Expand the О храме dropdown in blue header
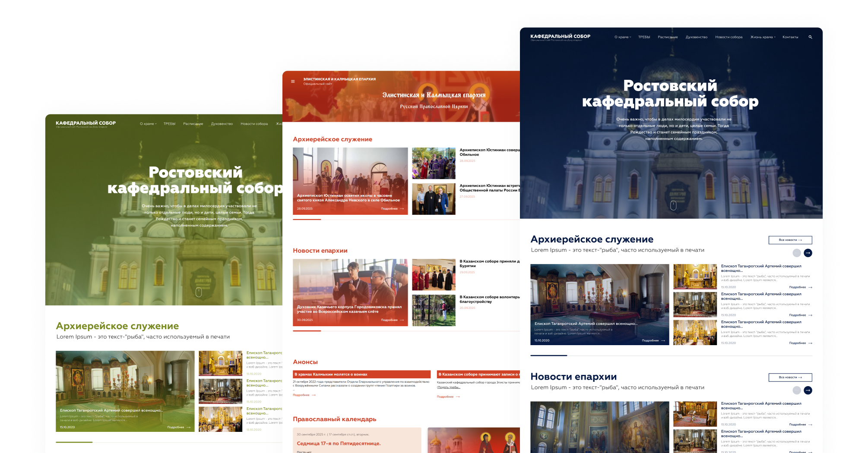868x453 pixels. click(623, 37)
